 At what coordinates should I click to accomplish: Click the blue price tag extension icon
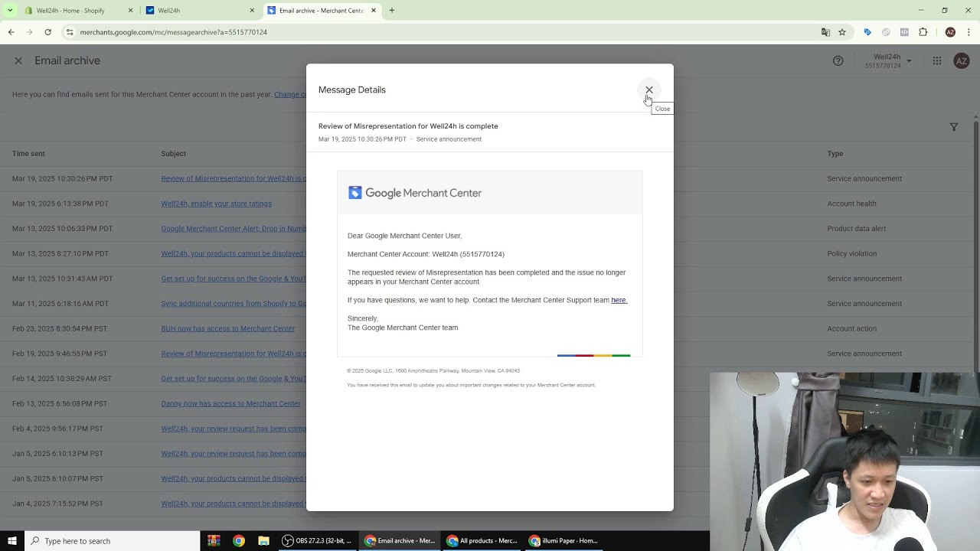coord(867,32)
